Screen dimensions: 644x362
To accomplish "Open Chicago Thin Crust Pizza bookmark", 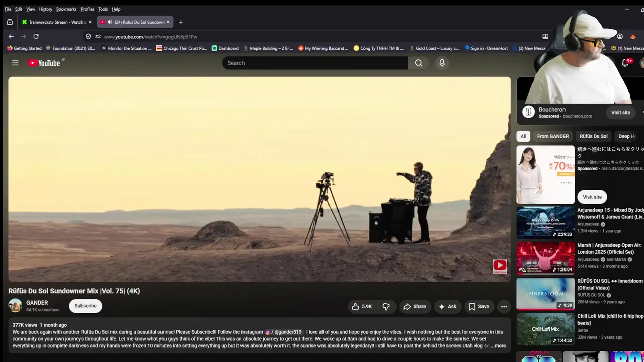I will click(x=182, y=48).
